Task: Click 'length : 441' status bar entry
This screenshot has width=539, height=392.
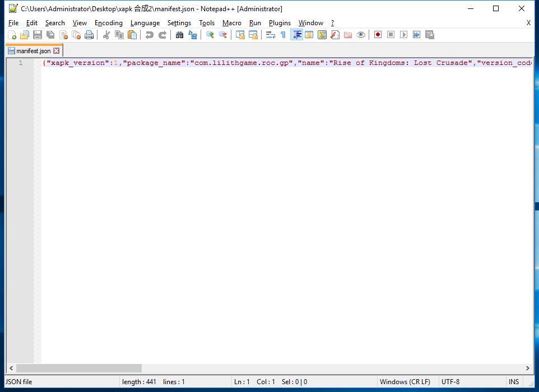Action: click(x=139, y=382)
